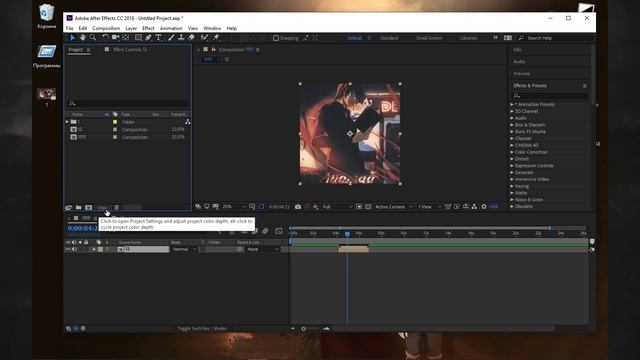640x360 pixels.
Task: Toggle transparency grid in viewer
Action: coord(368,207)
